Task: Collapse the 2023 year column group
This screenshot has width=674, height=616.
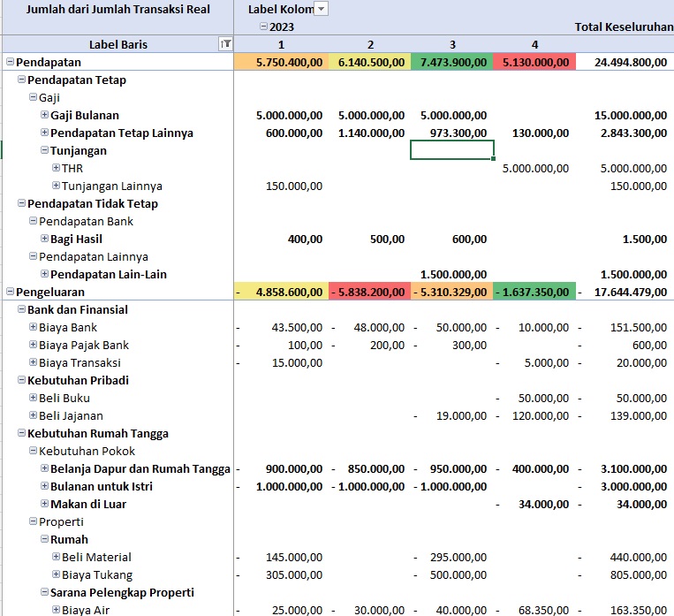Action: coord(263,27)
